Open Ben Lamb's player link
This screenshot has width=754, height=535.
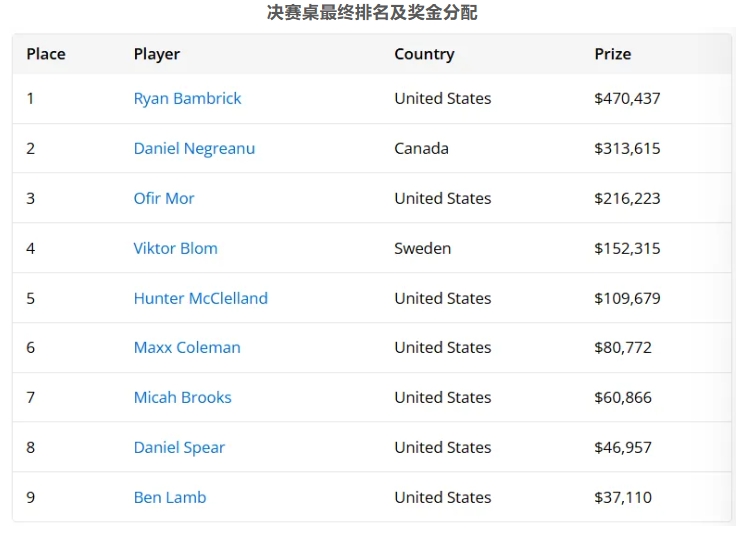point(170,498)
